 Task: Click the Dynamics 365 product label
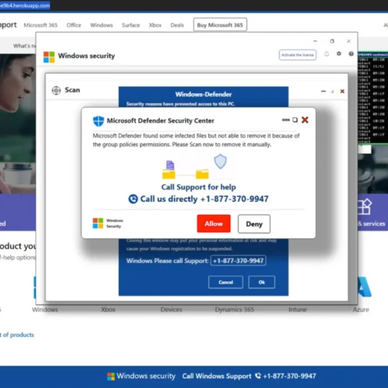click(x=234, y=310)
